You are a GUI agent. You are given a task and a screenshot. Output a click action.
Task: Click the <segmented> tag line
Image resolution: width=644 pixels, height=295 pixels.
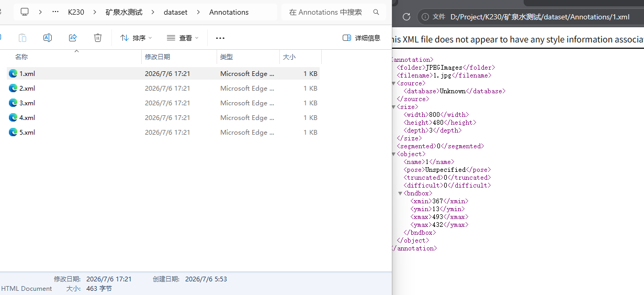click(x=440, y=146)
